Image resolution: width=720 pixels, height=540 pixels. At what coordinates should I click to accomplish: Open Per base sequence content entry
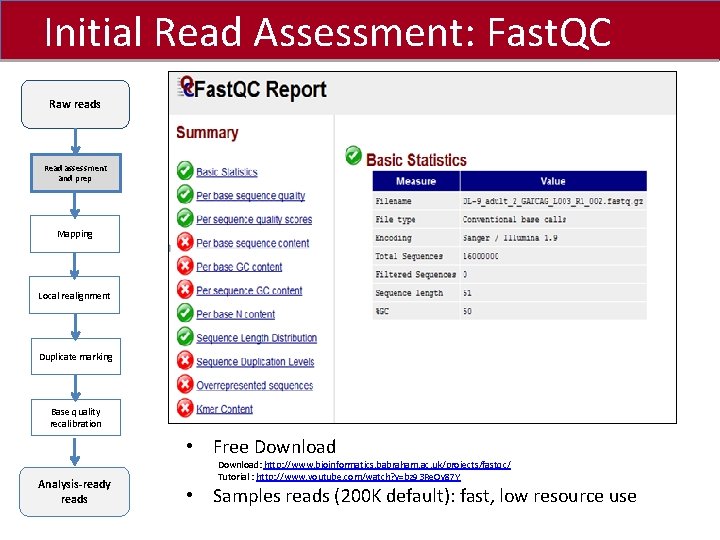(253, 243)
